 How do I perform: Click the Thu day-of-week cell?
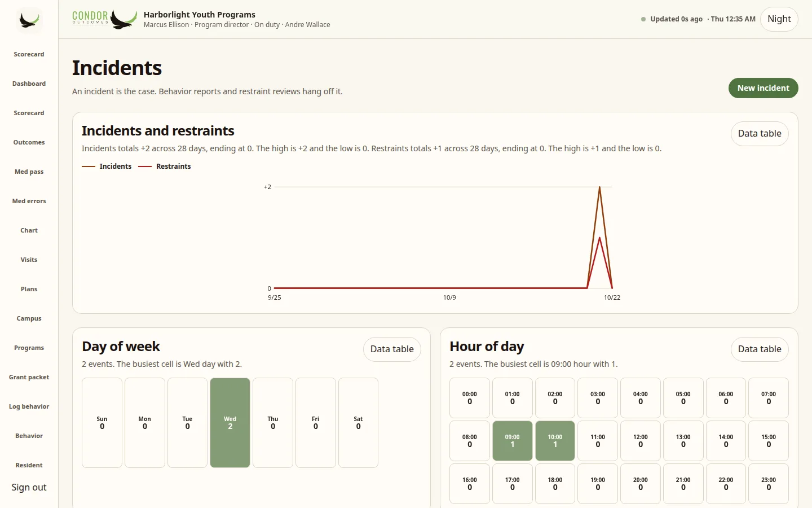(273, 423)
